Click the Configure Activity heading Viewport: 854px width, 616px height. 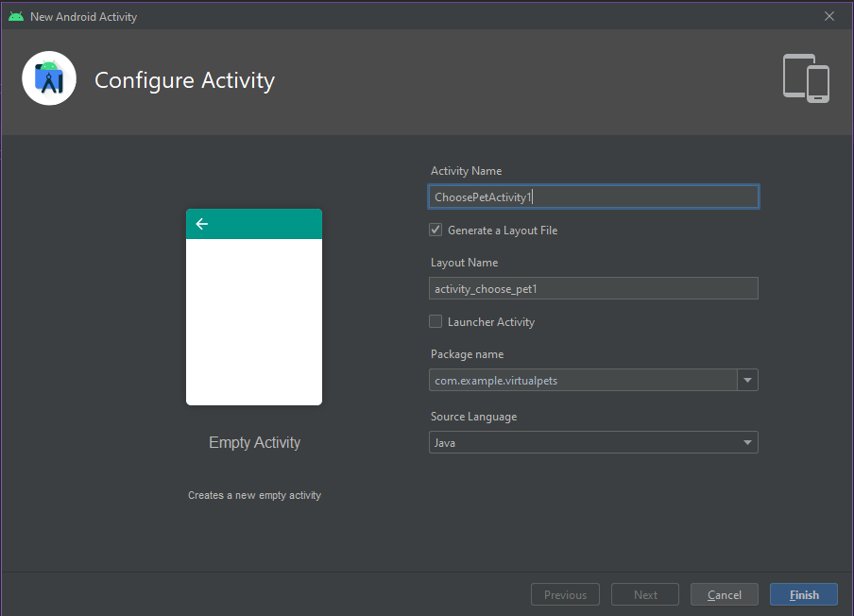coord(184,80)
